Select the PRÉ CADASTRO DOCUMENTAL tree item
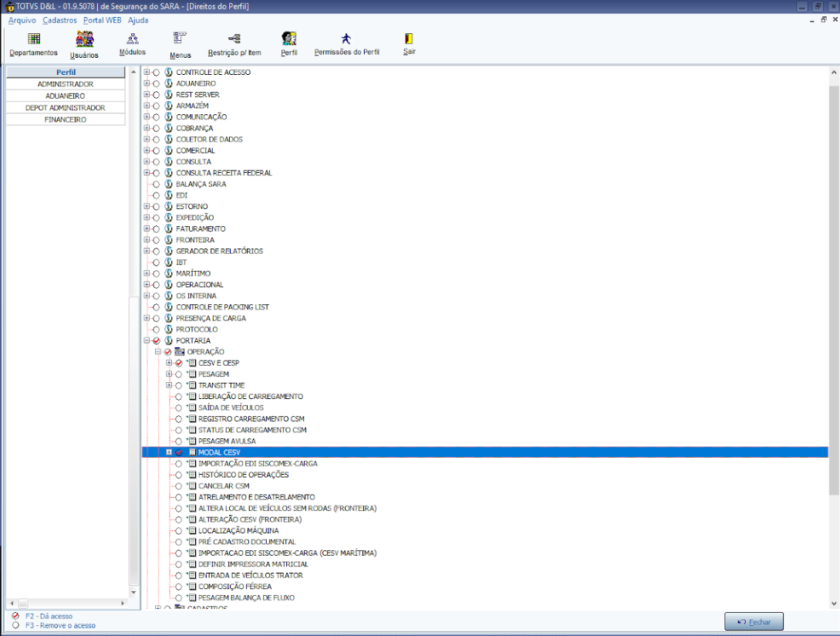The width and height of the screenshot is (840, 636). [x=247, y=542]
